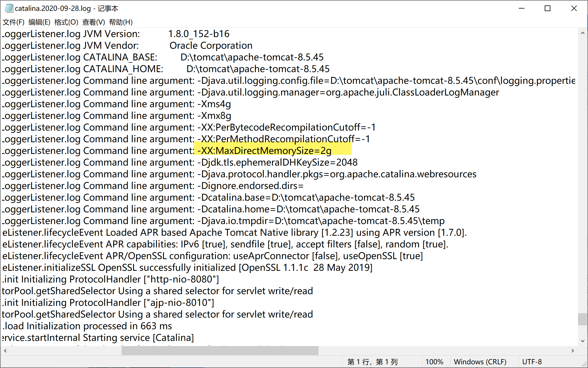
Task: Open the 查看(V) menu
Action: [93, 22]
